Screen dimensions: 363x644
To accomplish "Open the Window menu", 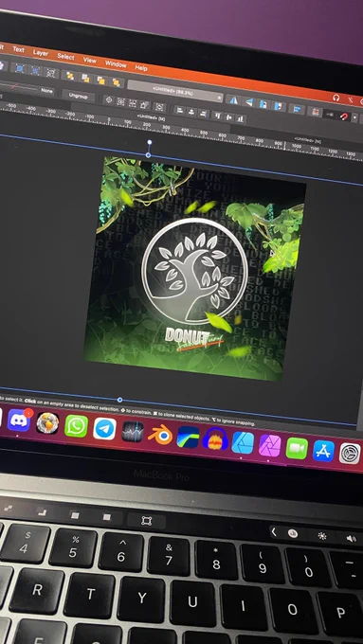I will tap(116, 64).
